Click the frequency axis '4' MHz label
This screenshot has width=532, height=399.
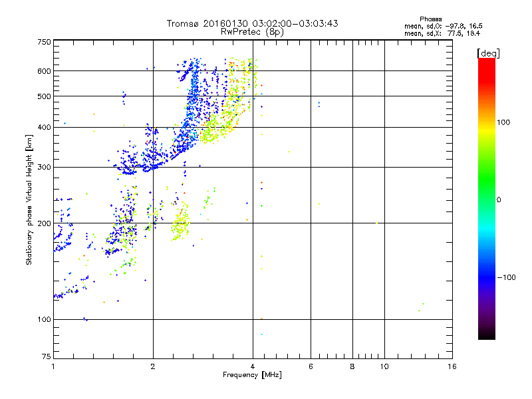click(253, 366)
